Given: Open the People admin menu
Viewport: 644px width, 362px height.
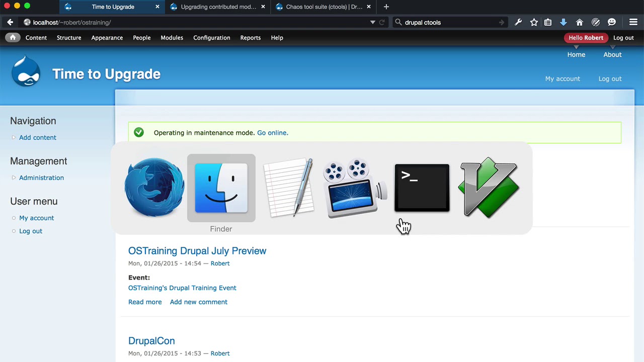Looking at the screenshot, I should pos(142,38).
